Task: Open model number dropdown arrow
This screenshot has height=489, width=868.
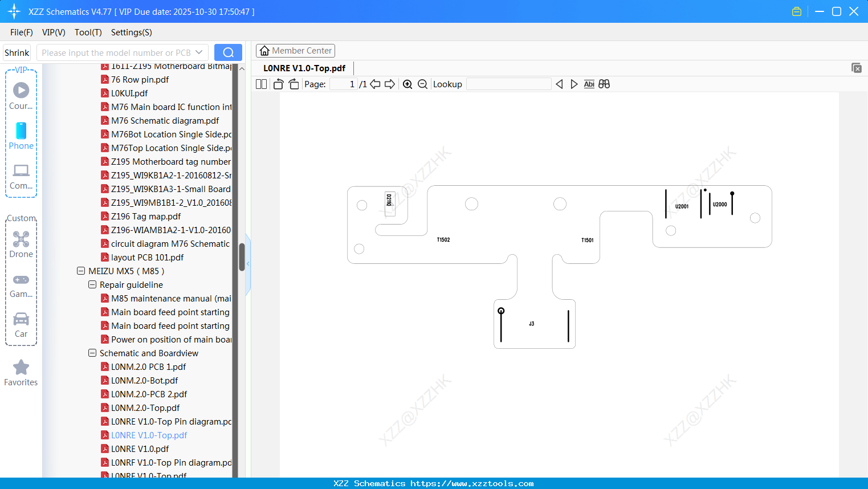Action: coord(199,52)
